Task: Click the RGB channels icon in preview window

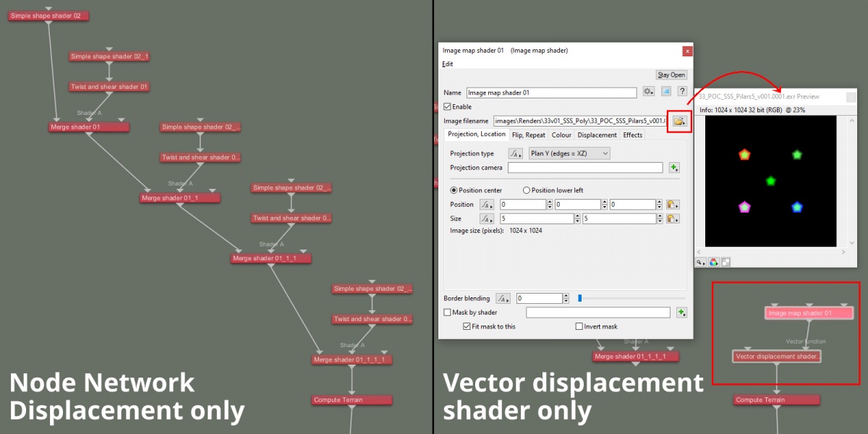Action: click(x=712, y=262)
